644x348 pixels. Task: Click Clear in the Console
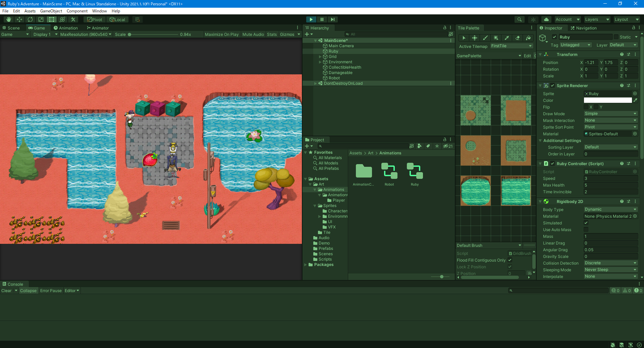(x=6, y=290)
